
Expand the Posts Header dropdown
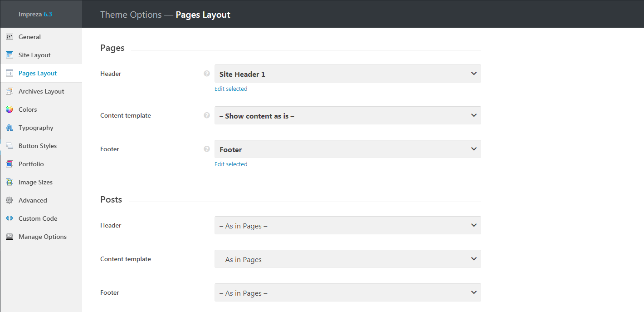click(347, 225)
